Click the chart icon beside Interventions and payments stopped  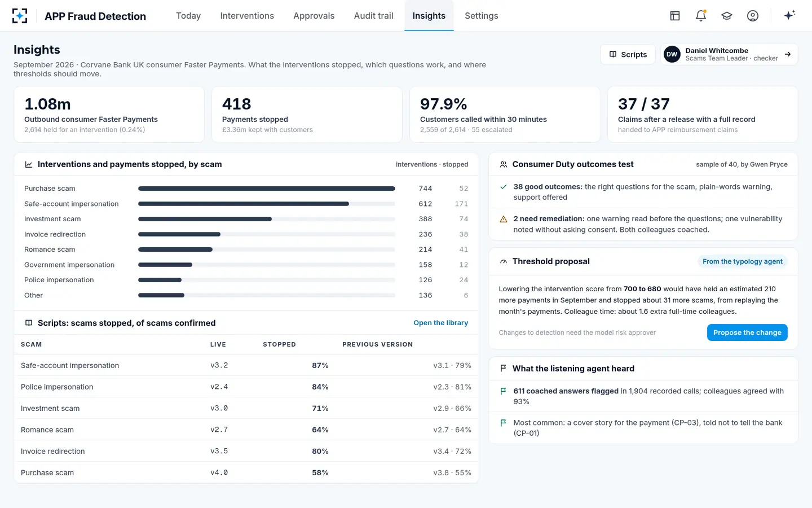(29, 164)
